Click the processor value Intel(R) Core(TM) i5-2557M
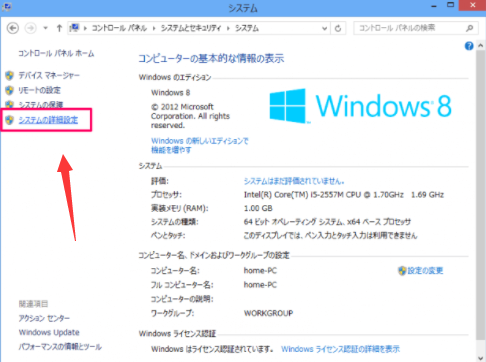The height and width of the screenshot is (362, 486). click(x=344, y=195)
